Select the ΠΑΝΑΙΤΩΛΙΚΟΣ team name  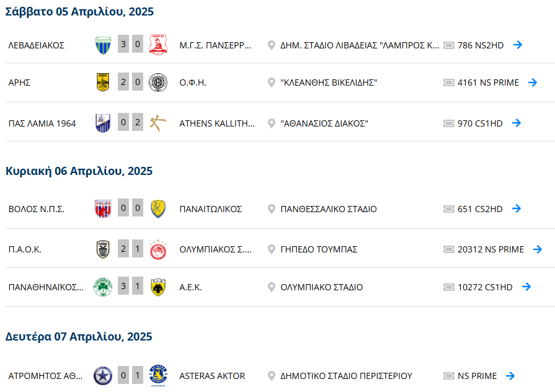pos(211,209)
